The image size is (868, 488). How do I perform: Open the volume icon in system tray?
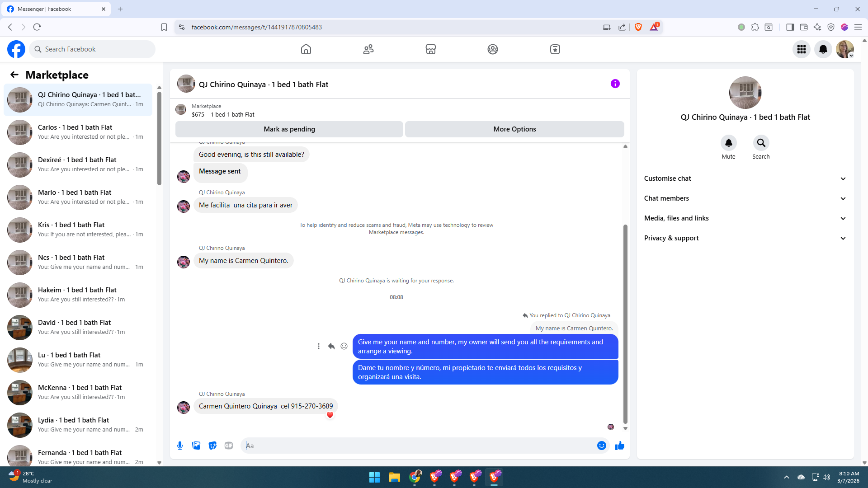(x=826, y=477)
